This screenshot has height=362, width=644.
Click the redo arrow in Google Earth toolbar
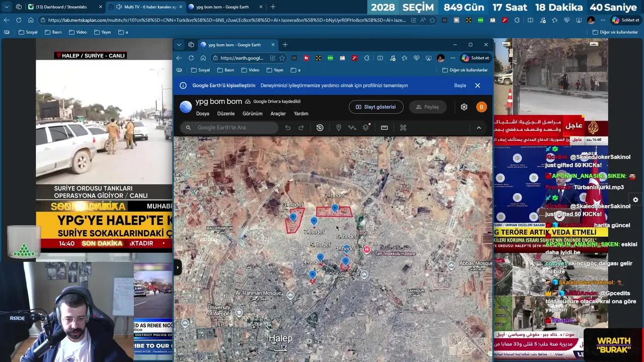coord(301,128)
